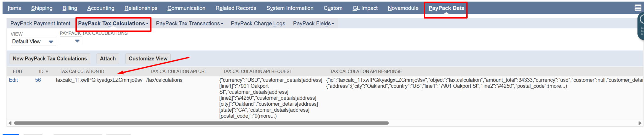The image size is (644, 135).
Task: Expand the Default View dropdown
Action: click(x=33, y=42)
